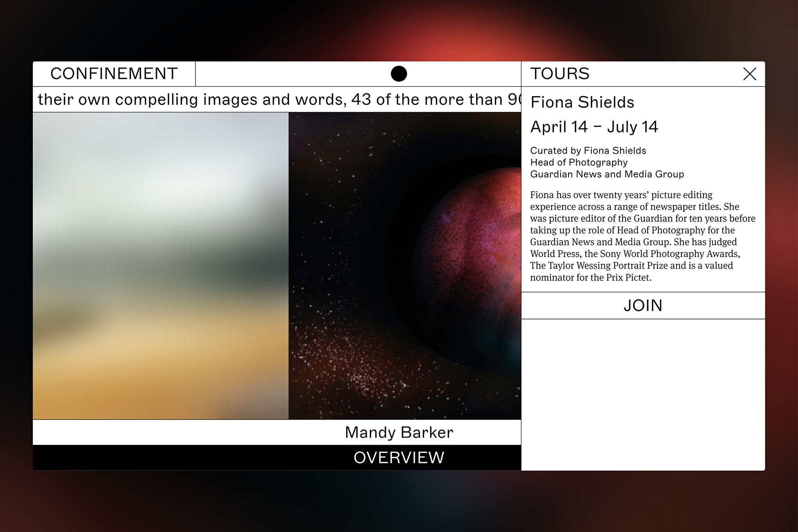The height and width of the screenshot is (532, 798).
Task: Select the CONFINEMENT section header
Action: 113,73
